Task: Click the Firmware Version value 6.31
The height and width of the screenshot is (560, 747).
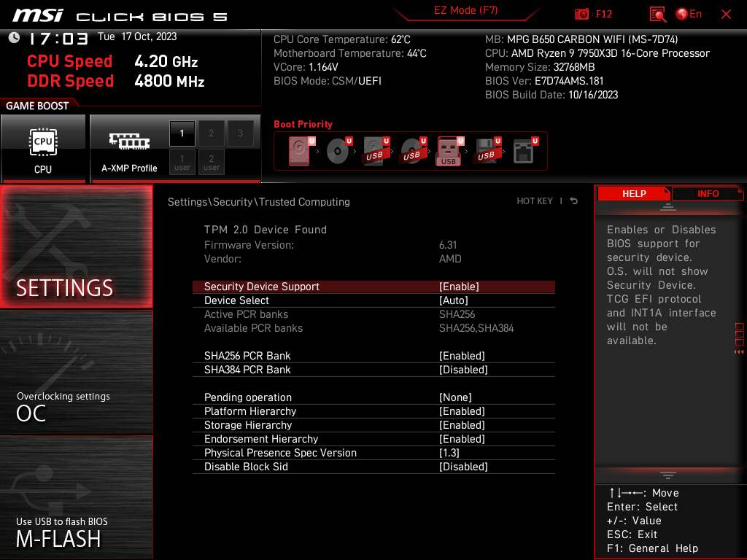Action: click(x=448, y=245)
